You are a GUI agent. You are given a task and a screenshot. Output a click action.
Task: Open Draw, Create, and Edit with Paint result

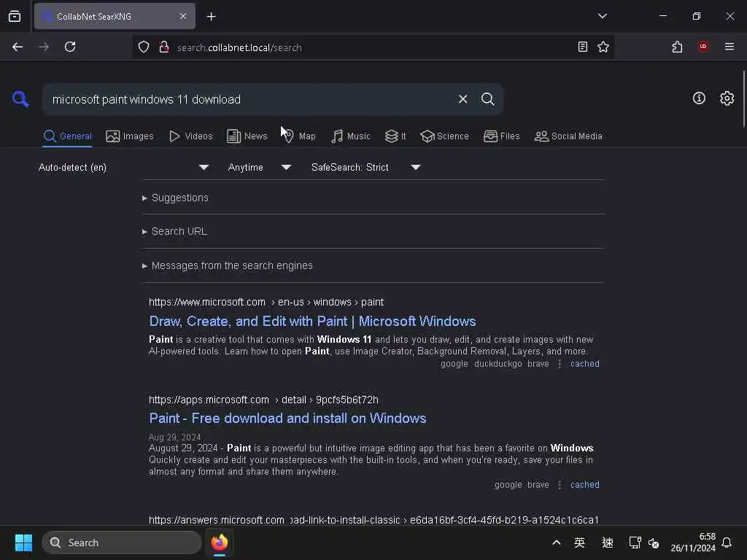312,322
